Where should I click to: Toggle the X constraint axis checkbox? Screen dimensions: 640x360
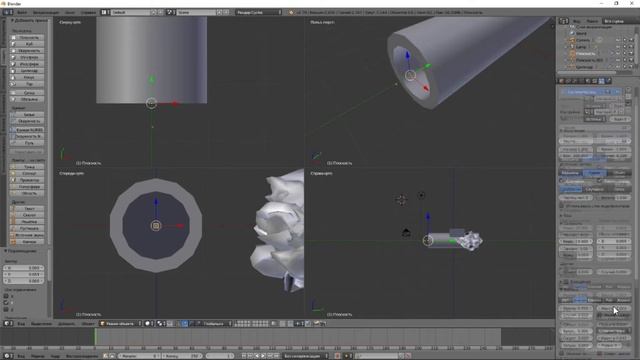[x=6, y=296]
